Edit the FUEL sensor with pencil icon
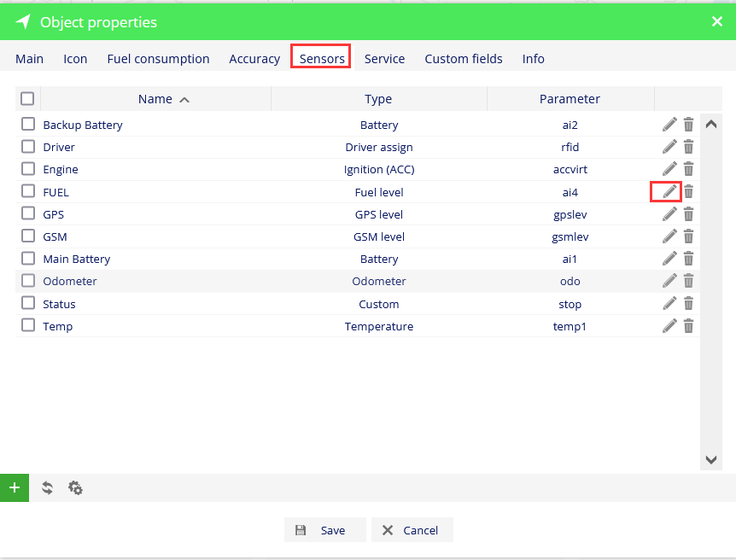Image resolution: width=736 pixels, height=560 pixels. pos(669,191)
